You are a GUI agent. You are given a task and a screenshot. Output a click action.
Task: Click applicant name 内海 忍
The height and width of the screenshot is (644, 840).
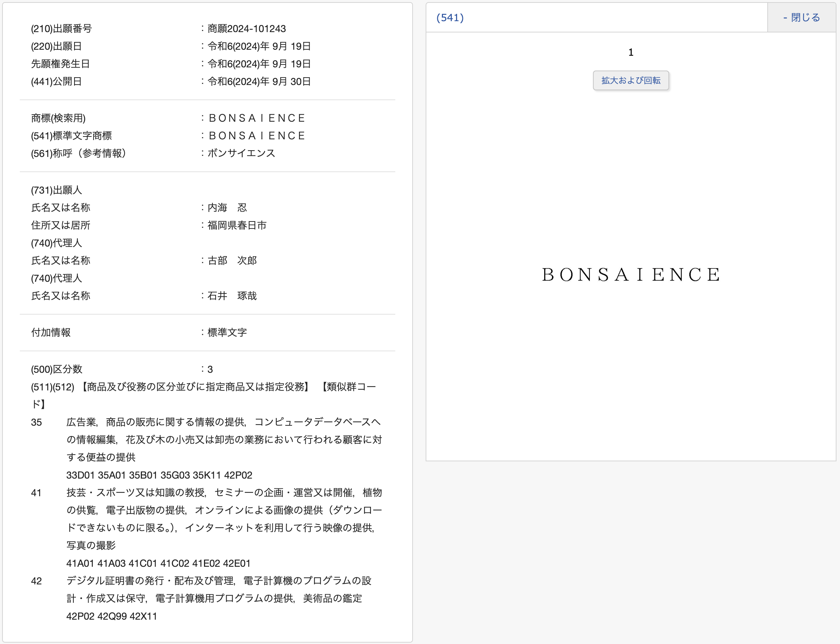click(x=227, y=208)
